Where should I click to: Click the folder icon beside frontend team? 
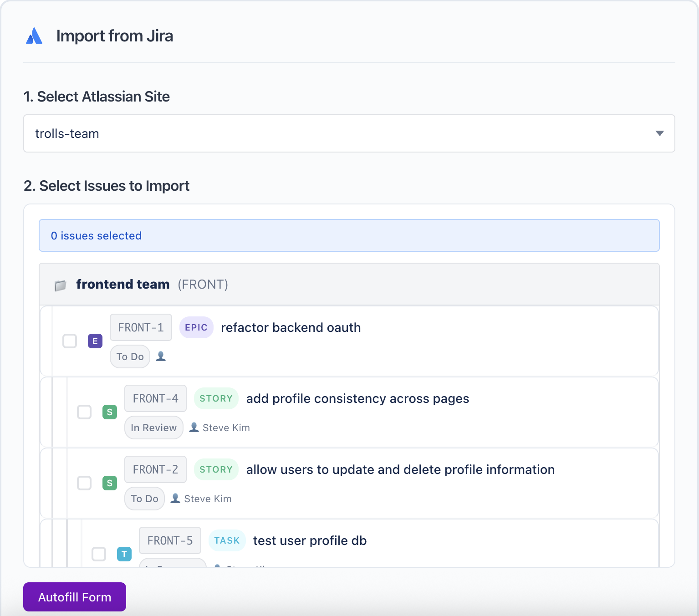pyautogui.click(x=61, y=285)
